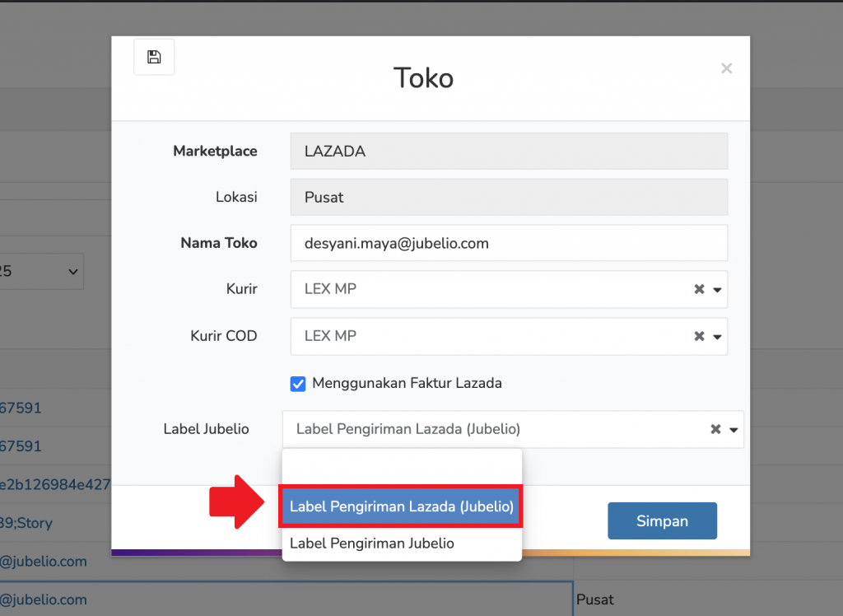Close the Toko dialog with X

(726, 68)
